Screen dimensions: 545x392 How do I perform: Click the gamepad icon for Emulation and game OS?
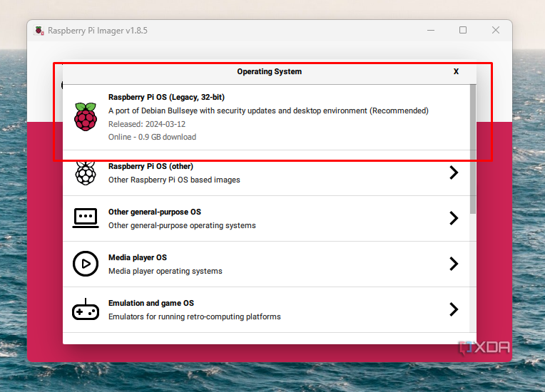(x=86, y=310)
